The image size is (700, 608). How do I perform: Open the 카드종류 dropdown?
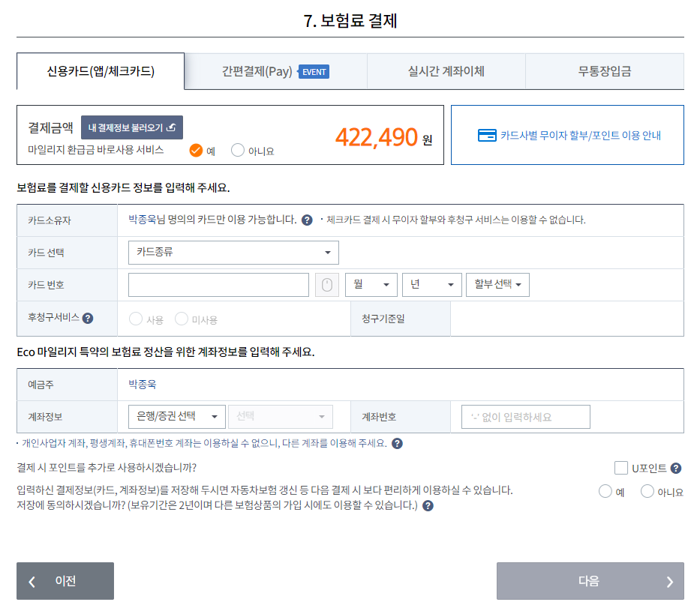(233, 253)
